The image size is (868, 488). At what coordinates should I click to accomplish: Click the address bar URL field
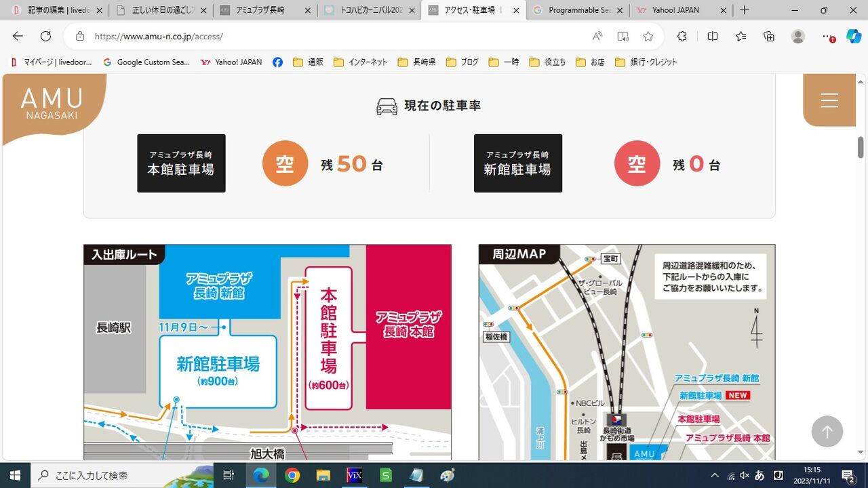click(x=339, y=37)
